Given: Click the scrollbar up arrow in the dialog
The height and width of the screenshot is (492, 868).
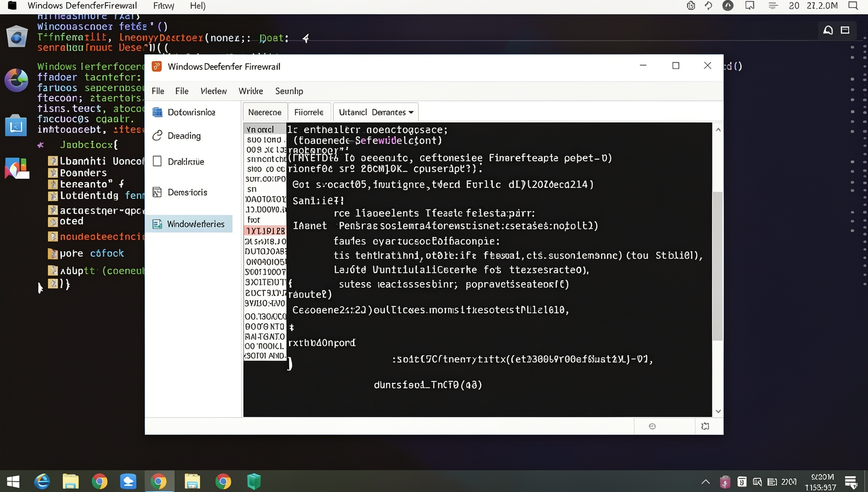Looking at the screenshot, I should click(718, 130).
